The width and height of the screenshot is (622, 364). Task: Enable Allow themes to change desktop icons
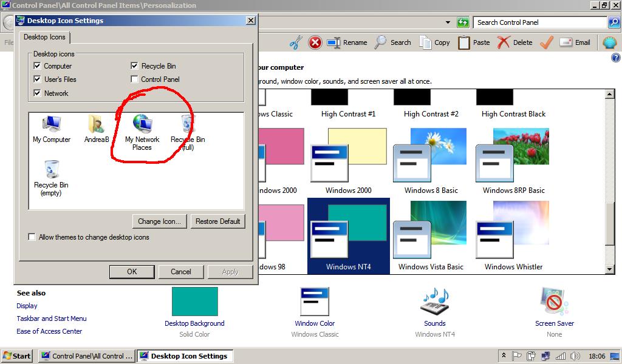point(32,237)
